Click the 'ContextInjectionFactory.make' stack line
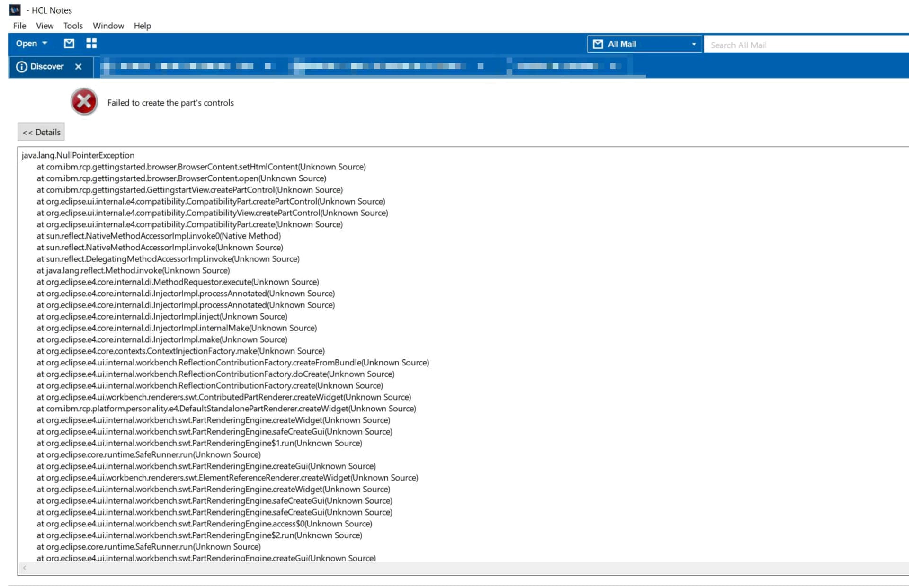This screenshot has width=909, height=588. (x=181, y=351)
